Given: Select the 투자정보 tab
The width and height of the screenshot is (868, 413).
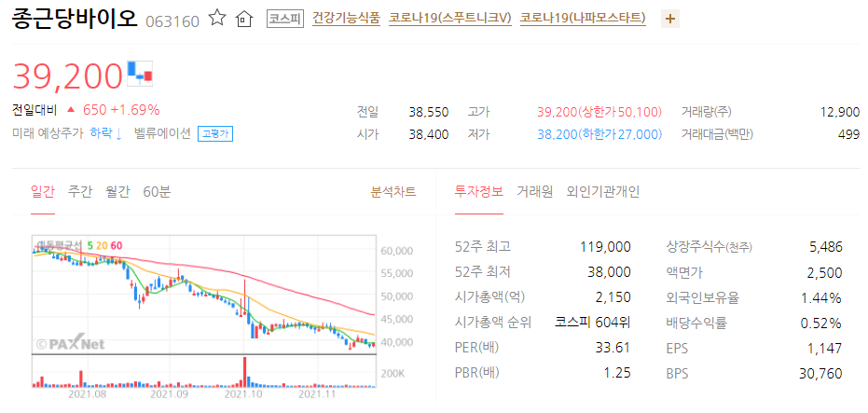Looking at the screenshot, I should 479,192.
